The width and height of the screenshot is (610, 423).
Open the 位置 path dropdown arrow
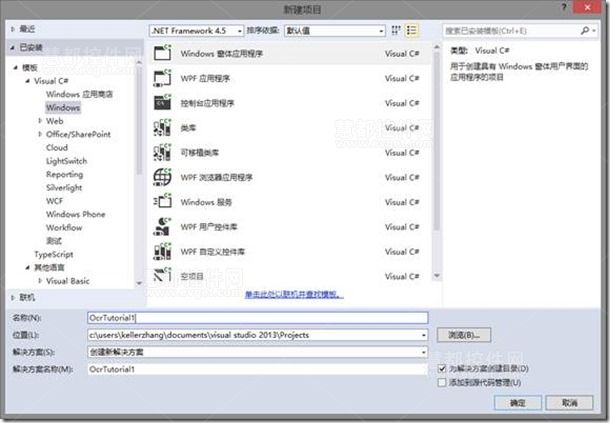[x=424, y=335]
